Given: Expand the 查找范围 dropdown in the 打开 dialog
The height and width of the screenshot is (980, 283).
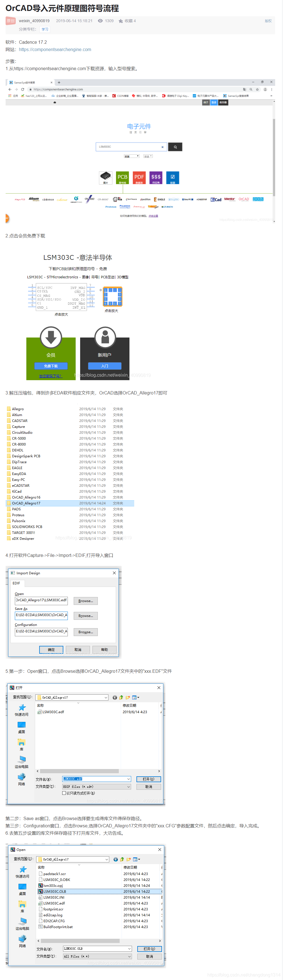Looking at the screenshot, I should click(x=106, y=697).
